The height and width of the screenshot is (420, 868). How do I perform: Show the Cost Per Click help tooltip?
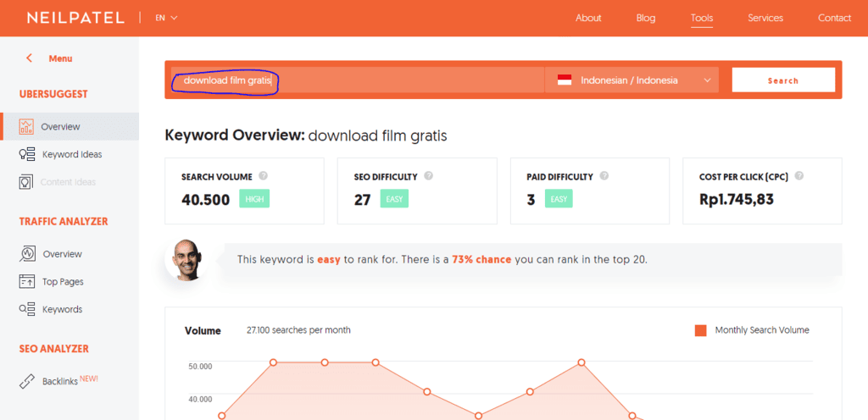[799, 176]
